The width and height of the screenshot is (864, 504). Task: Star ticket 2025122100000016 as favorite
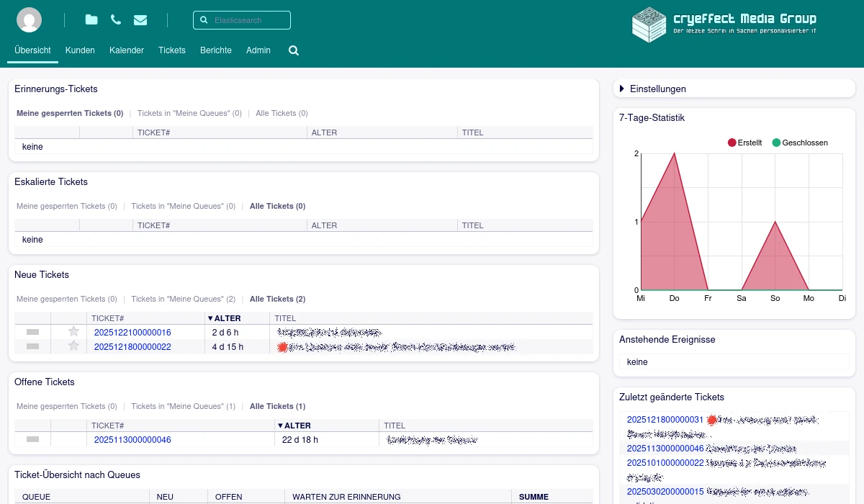tap(73, 332)
